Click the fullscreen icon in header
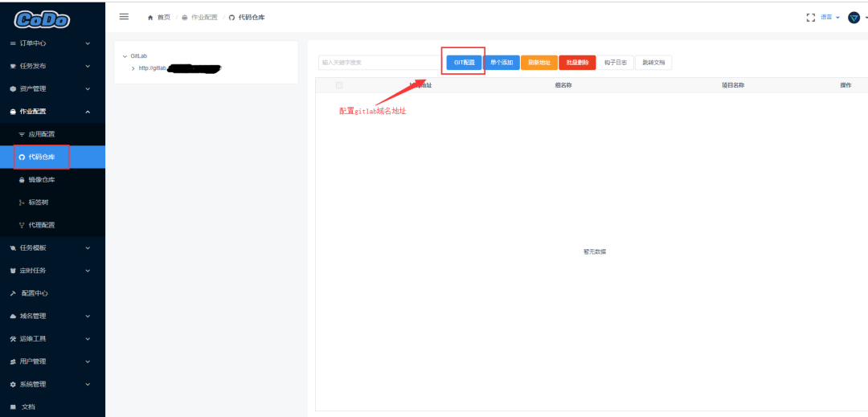The image size is (868, 417). [x=811, y=18]
